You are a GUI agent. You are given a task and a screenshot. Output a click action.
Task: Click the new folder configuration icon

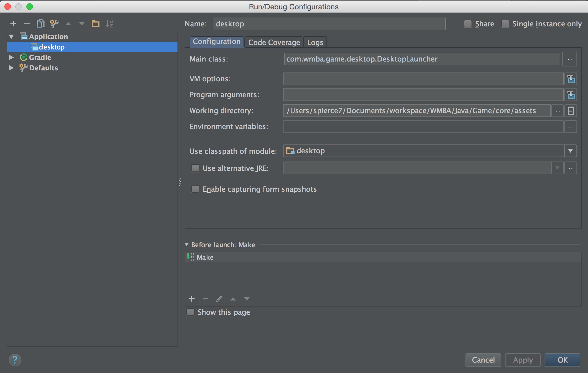coord(95,24)
